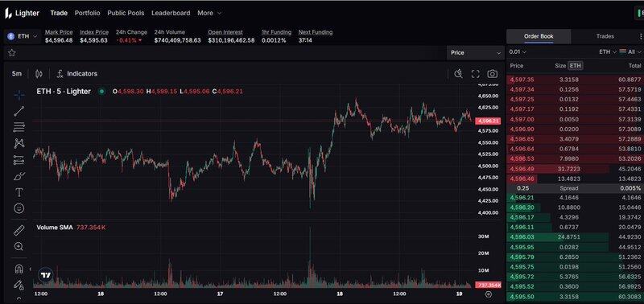Open the 0.01 price grouping dropdown
644x304 pixels.
pos(518,52)
